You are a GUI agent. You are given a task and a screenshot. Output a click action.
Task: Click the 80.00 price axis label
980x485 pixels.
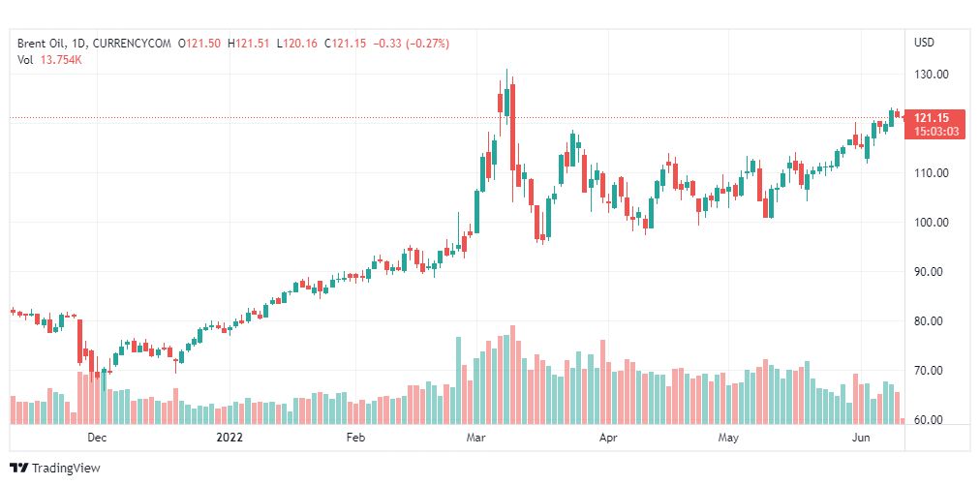pyautogui.click(x=931, y=321)
